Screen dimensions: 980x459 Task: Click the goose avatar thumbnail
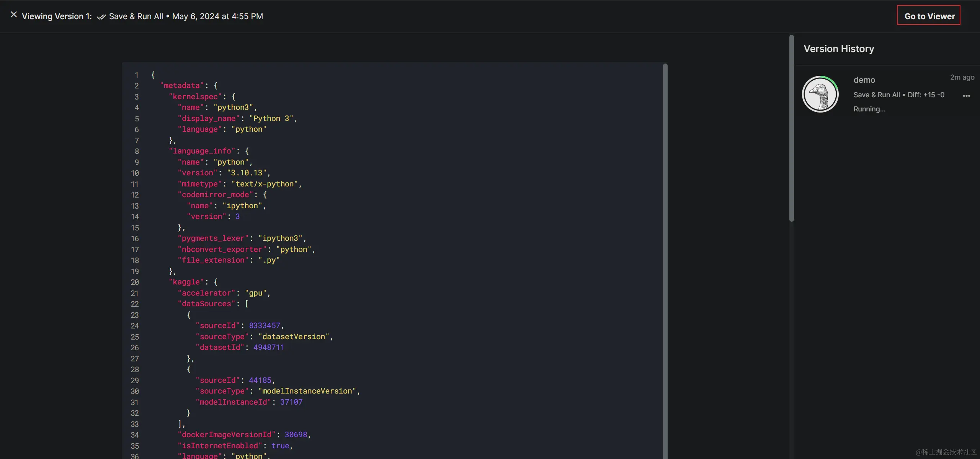tap(820, 94)
